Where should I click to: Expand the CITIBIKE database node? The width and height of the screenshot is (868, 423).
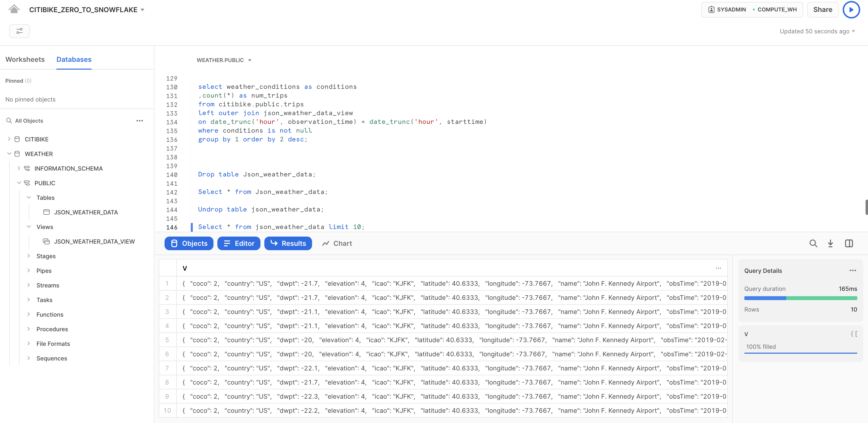(x=9, y=139)
